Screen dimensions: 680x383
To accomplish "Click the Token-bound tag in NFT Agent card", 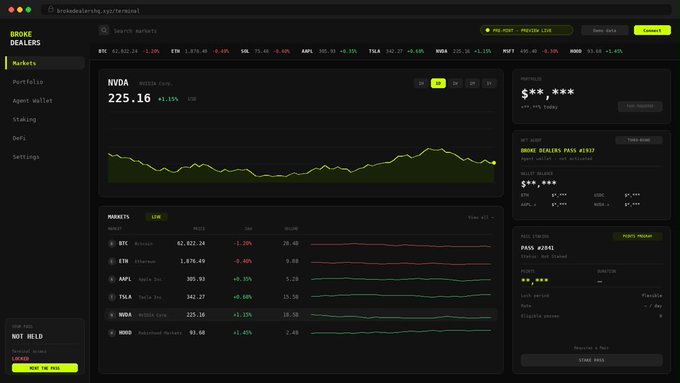I will point(639,140).
